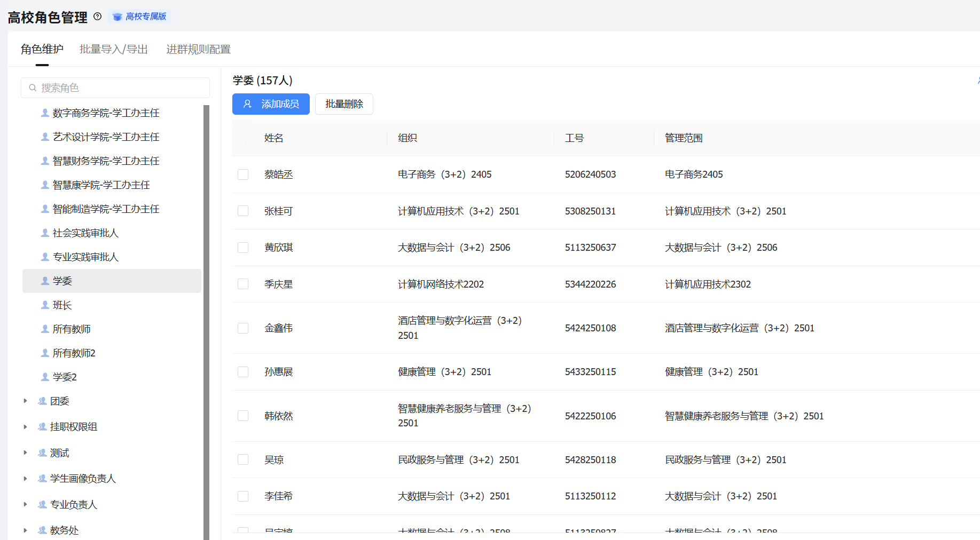Check the checkbox for 蔡皓丞
Viewport: 980px width, 540px height.
pyautogui.click(x=243, y=174)
